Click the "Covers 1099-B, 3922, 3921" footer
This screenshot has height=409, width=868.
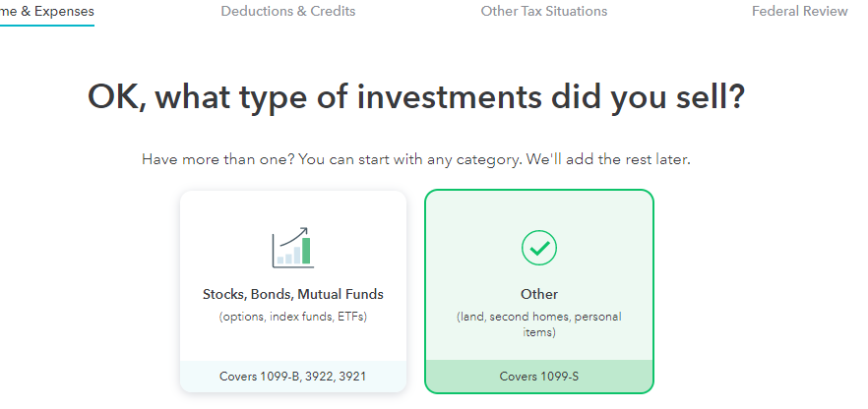tap(293, 376)
